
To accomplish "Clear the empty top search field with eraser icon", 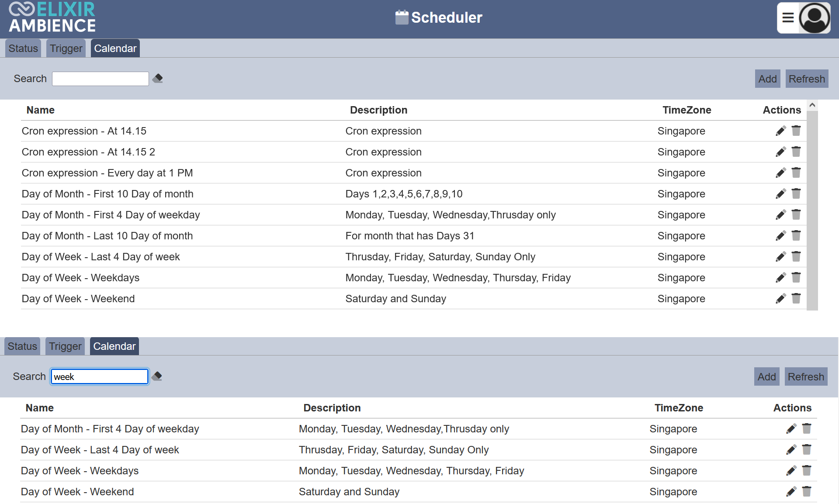I will coord(158,79).
